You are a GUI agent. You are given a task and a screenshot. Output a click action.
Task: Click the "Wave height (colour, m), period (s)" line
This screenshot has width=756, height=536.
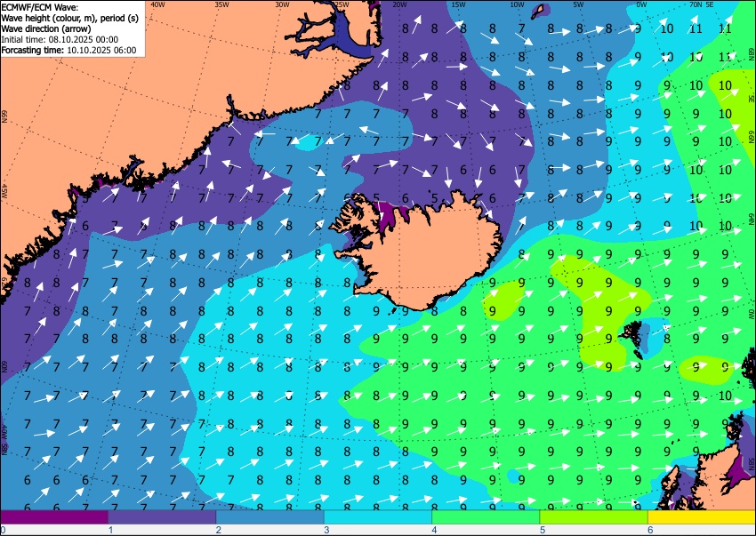(70, 18)
